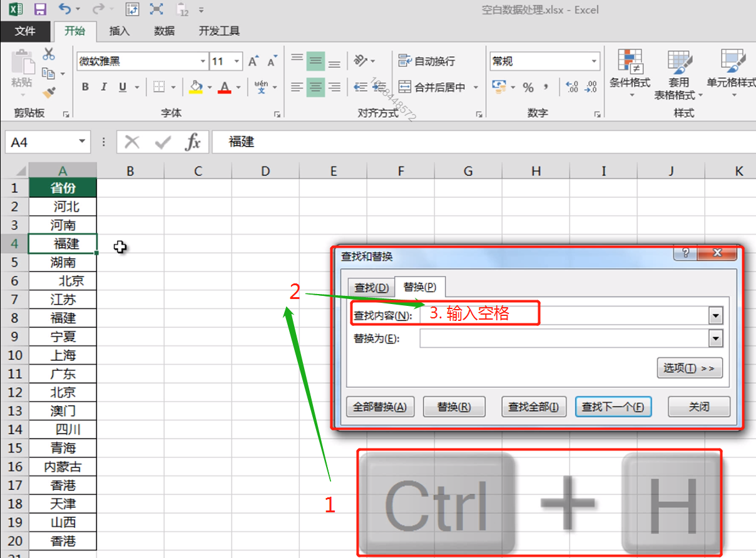Toggle Bold formatting
The image size is (756, 558).
click(x=85, y=87)
